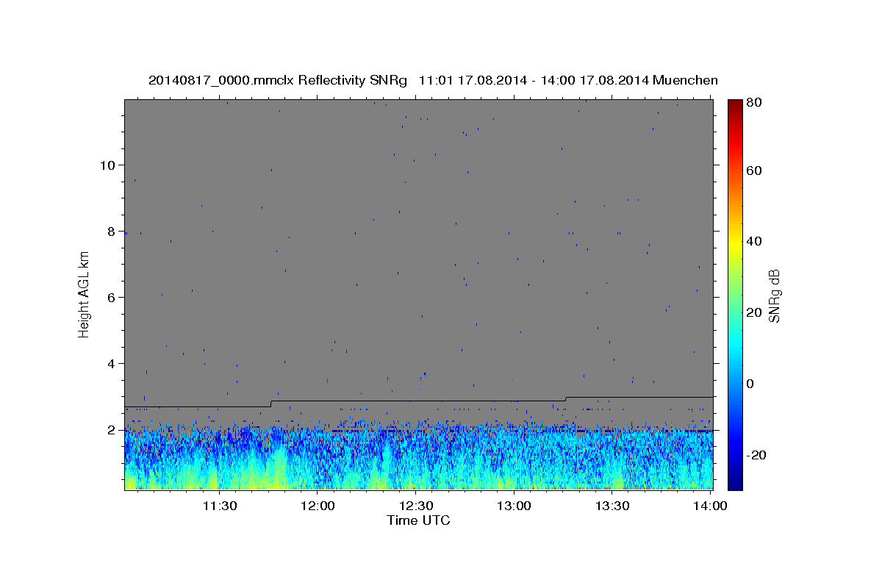Click the colorbar value 60
Viewport: 882px width, 588px height.
click(756, 170)
